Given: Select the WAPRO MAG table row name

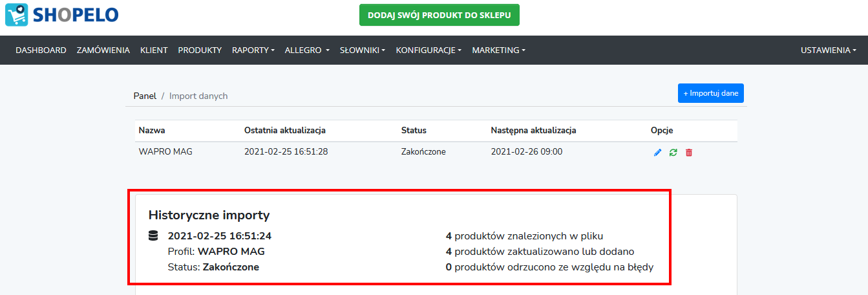Looking at the screenshot, I should 165,152.
